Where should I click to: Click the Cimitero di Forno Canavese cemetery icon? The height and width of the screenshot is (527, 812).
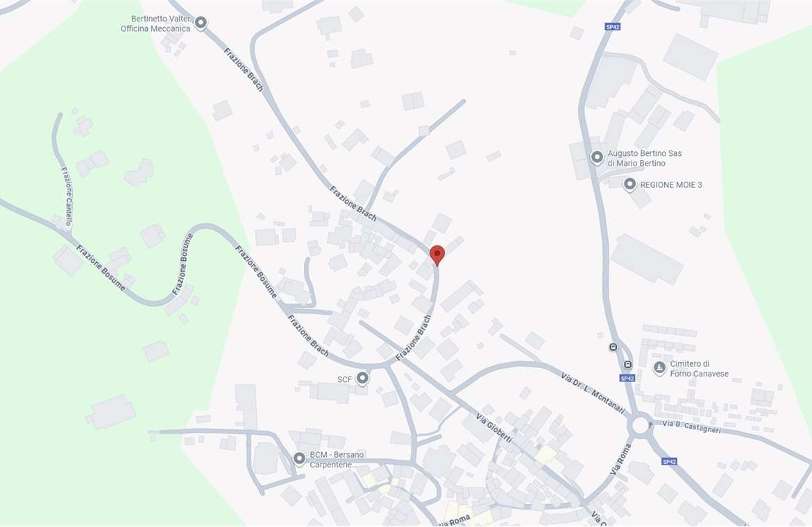pyautogui.click(x=659, y=368)
